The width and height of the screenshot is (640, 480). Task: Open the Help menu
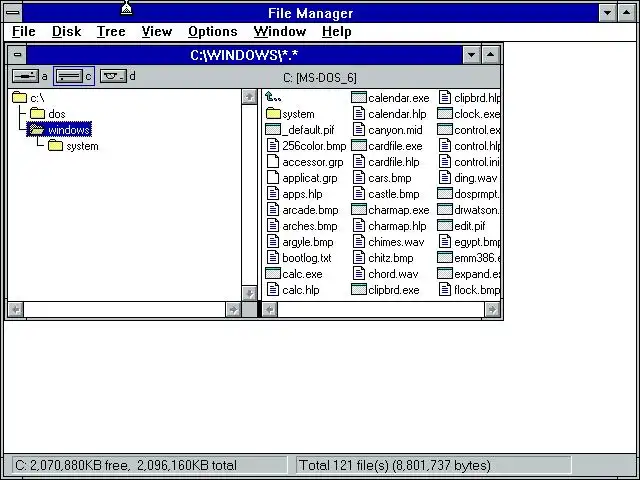tap(336, 31)
